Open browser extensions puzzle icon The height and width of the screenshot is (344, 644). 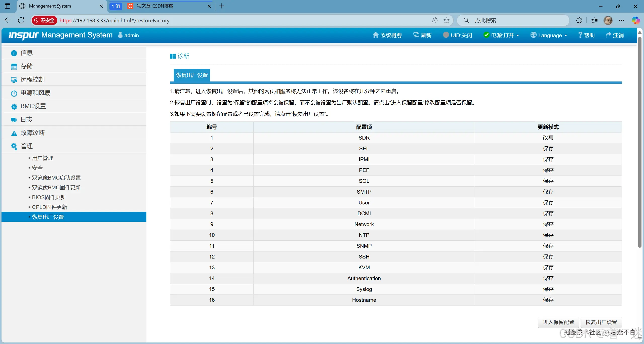(x=579, y=20)
